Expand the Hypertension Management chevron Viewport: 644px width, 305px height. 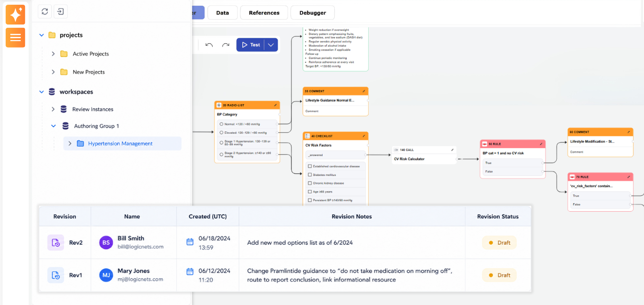[x=70, y=143]
